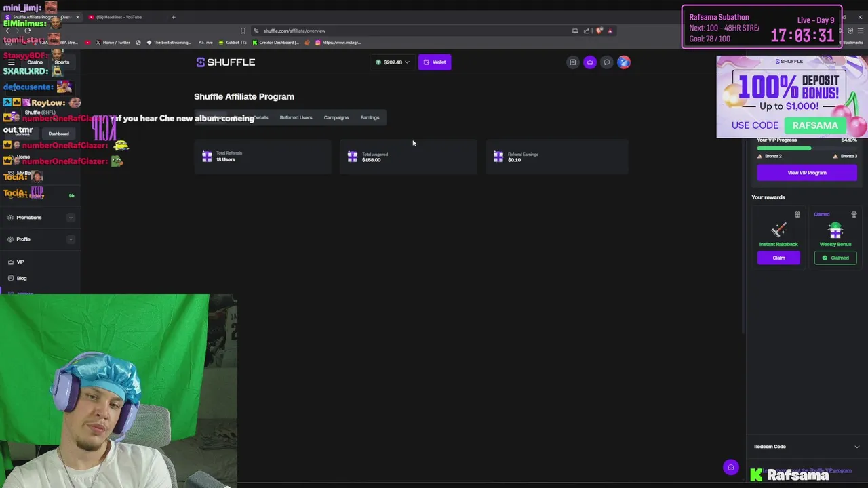Viewport: 868px width, 488px height.
Task: Click the Claimed Weekly Bonus button
Action: pos(835,258)
